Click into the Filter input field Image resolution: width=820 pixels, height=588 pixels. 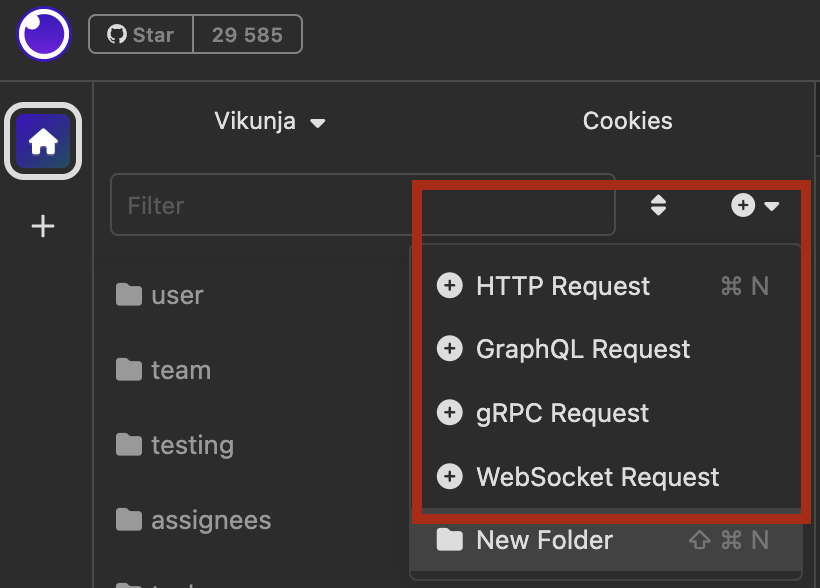[x=260, y=206]
